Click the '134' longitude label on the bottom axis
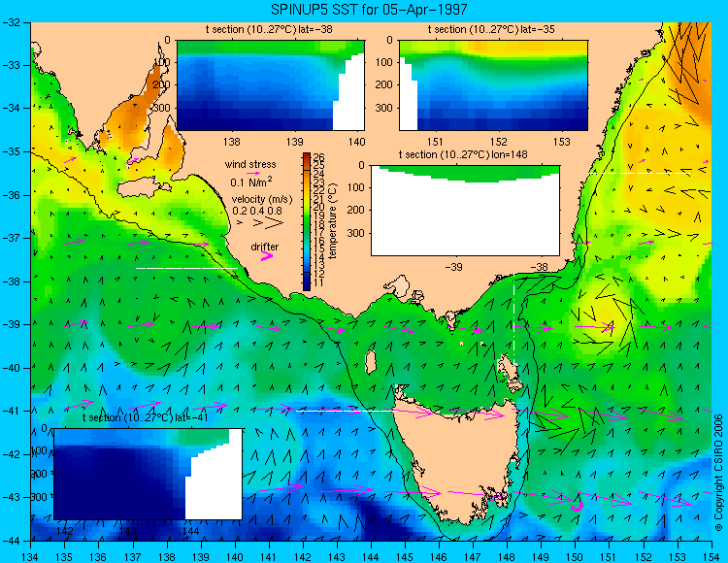The height and width of the screenshot is (563, 728). tap(30, 556)
